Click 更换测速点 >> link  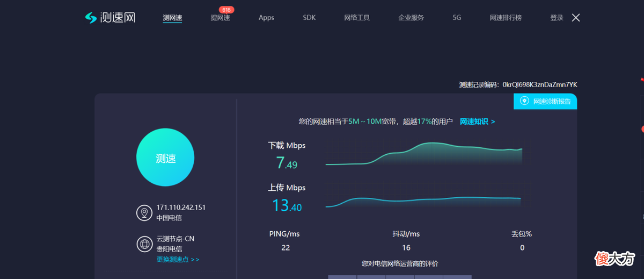tap(178, 260)
